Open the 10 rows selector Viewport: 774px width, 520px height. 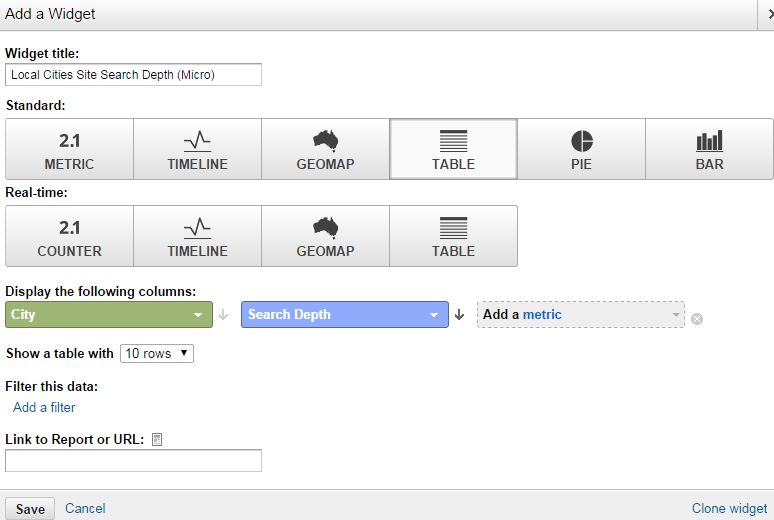[157, 354]
